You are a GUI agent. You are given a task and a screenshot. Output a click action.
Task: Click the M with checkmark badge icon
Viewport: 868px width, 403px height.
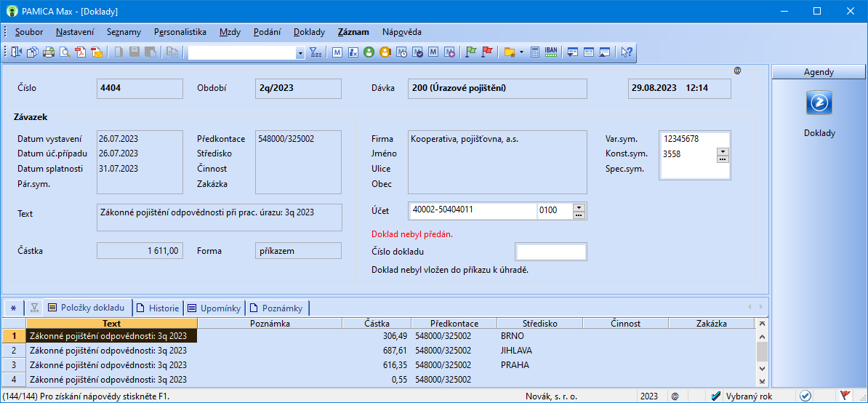pyautogui.click(x=418, y=52)
